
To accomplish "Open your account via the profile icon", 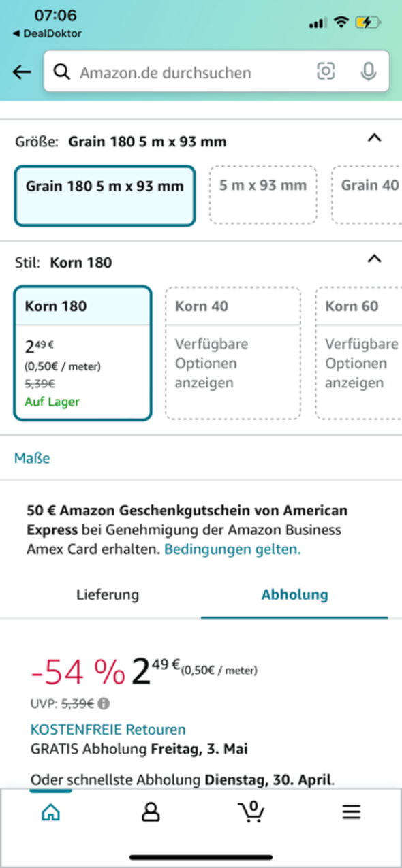I will [x=151, y=811].
